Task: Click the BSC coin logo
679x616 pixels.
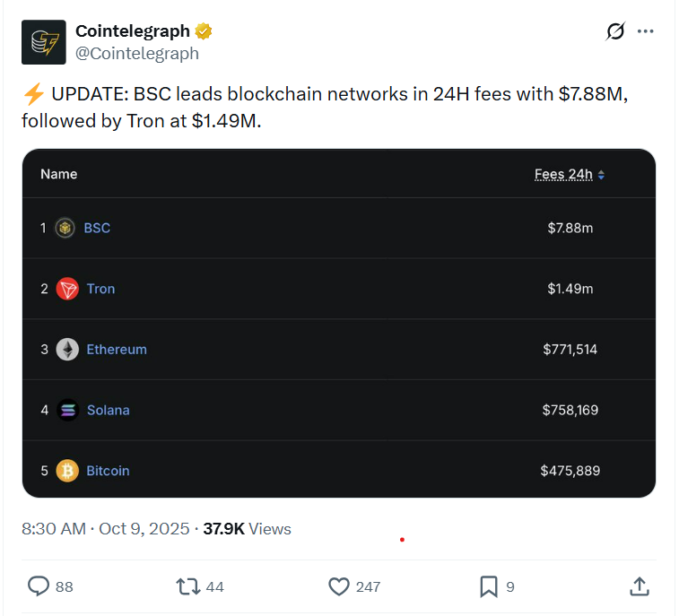Action: click(65, 228)
